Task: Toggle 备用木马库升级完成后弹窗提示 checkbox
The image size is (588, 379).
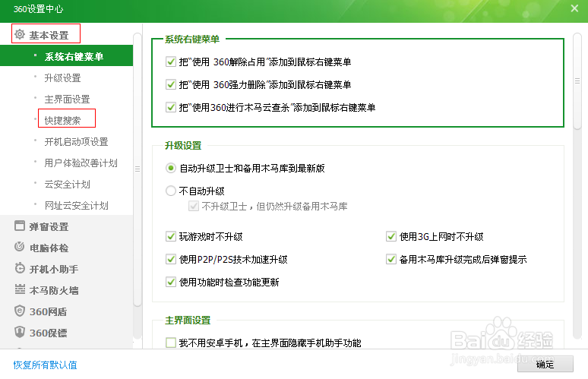Action: pyautogui.click(x=391, y=260)
